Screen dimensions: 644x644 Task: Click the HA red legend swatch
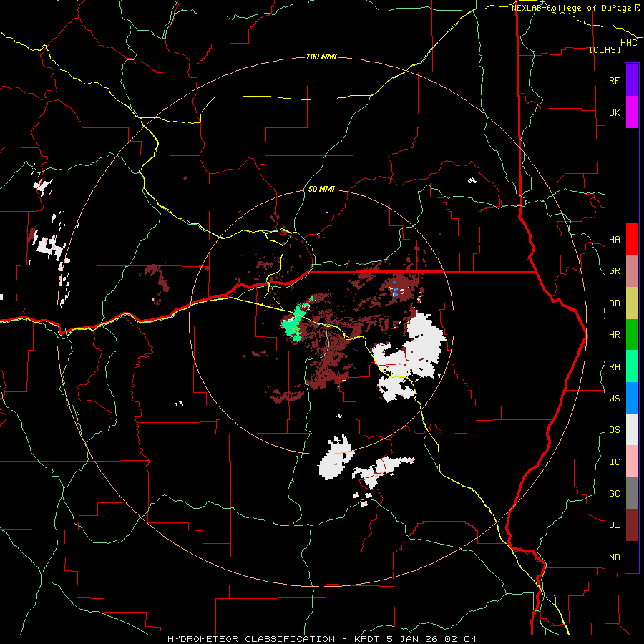coord(632,239)
